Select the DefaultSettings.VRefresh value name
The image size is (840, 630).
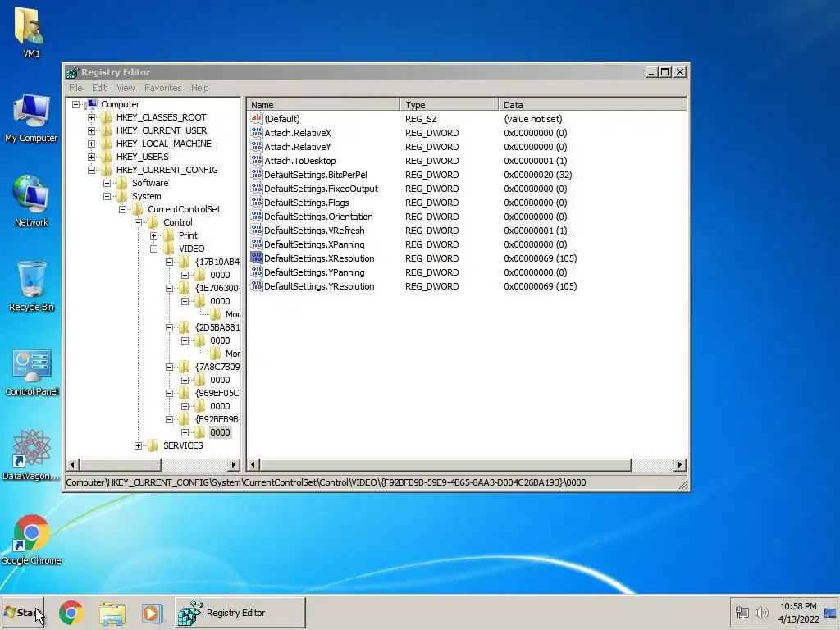314,231
